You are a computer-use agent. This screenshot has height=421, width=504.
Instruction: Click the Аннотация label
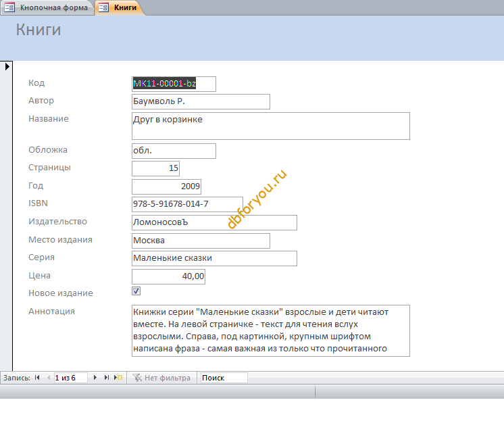pos(51,312)
